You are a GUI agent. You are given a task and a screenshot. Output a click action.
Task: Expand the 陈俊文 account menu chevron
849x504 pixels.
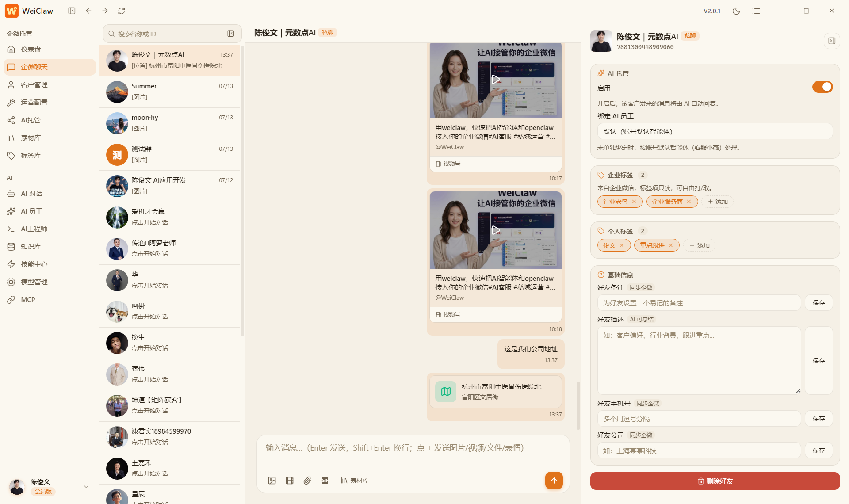point(86,487)
